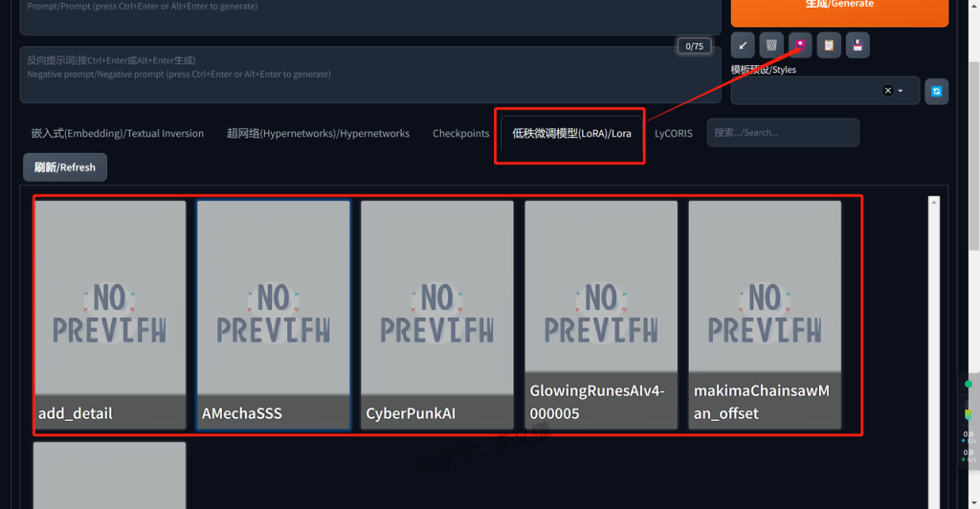Choose the CyberPunkAI LoRA card

(437, 315)
